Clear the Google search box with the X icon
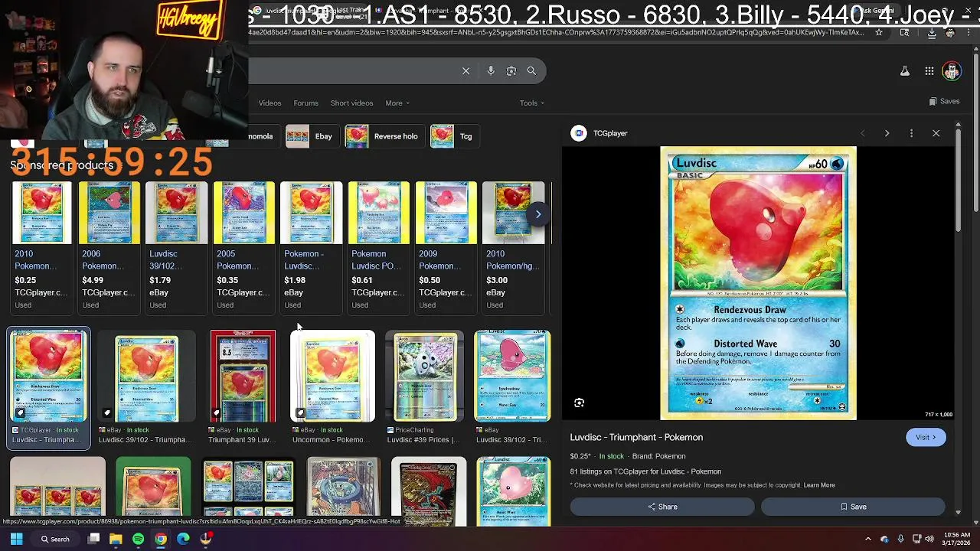 (465, 70)
